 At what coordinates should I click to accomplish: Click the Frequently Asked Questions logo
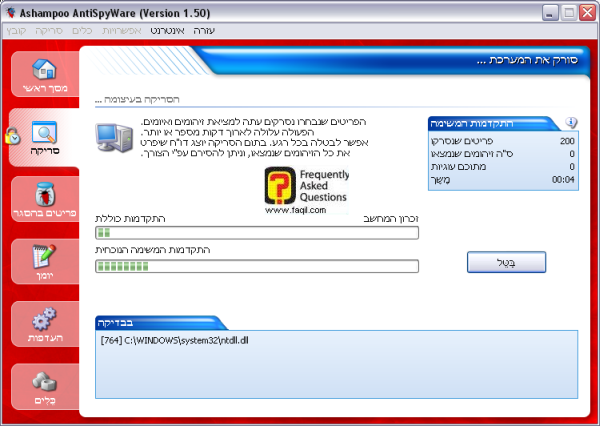point(306,190)
